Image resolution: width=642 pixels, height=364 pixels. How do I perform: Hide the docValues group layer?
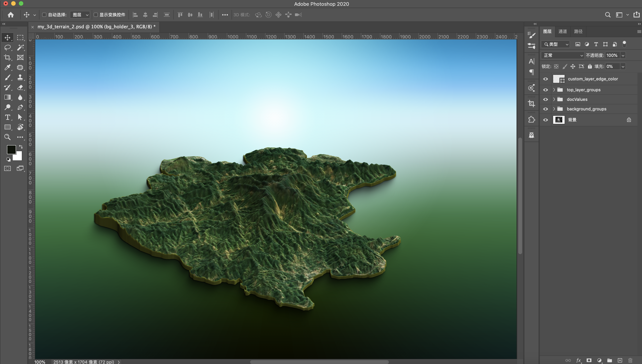(545, 100)
